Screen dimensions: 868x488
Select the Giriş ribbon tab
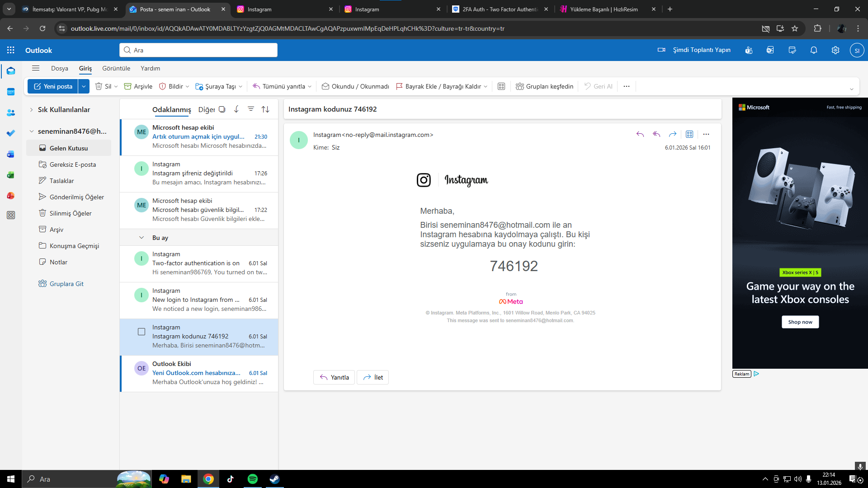tap(85, 68)
